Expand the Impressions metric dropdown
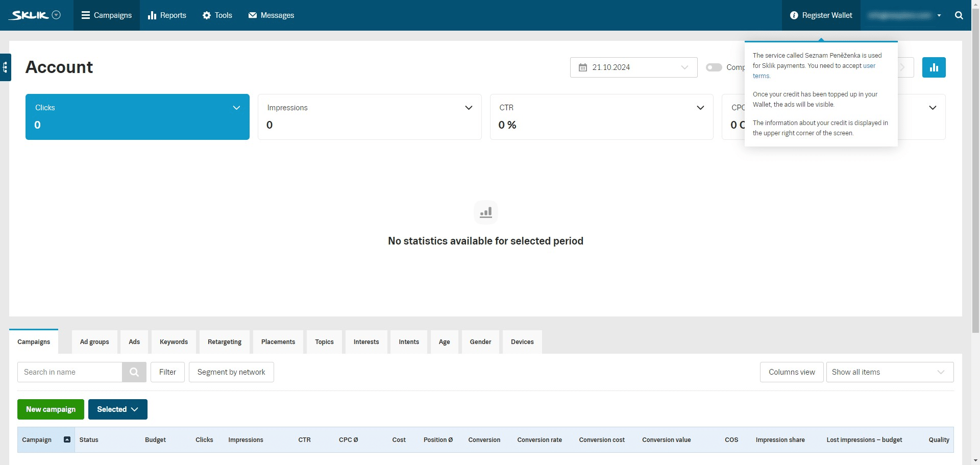 click(468, 108)
